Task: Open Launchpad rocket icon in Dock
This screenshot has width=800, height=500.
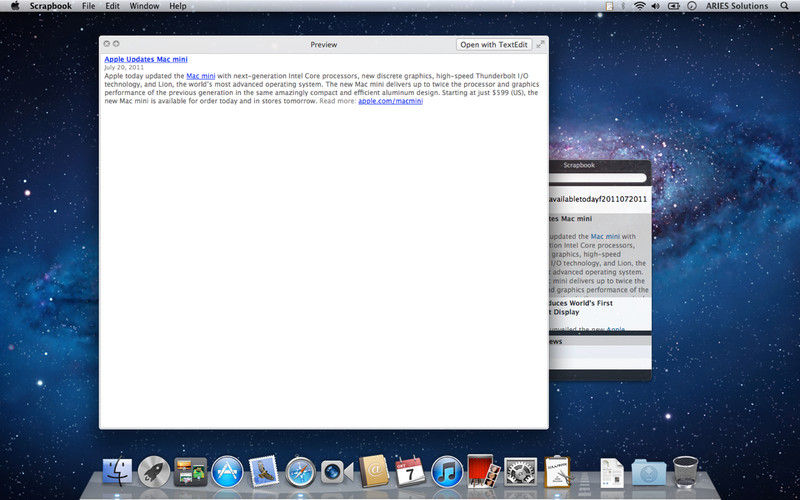Action: click(154, 471)
